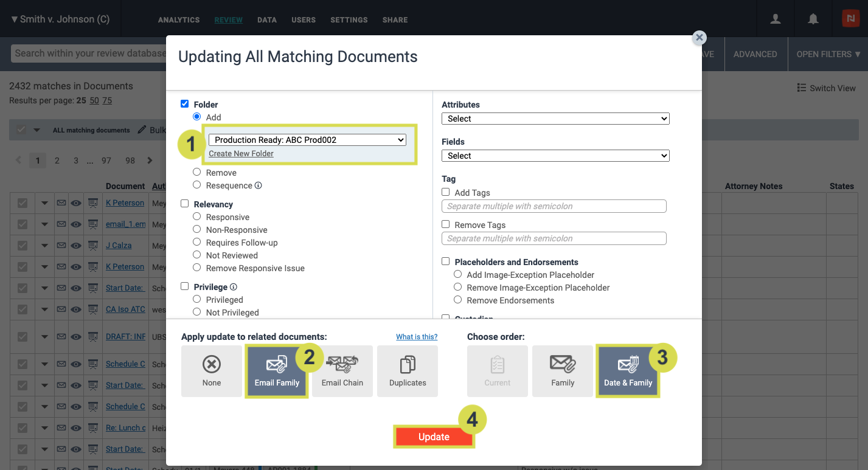Enable Placeholders and Endorsements checkbox
868x470 pixels.
[446, 261]
